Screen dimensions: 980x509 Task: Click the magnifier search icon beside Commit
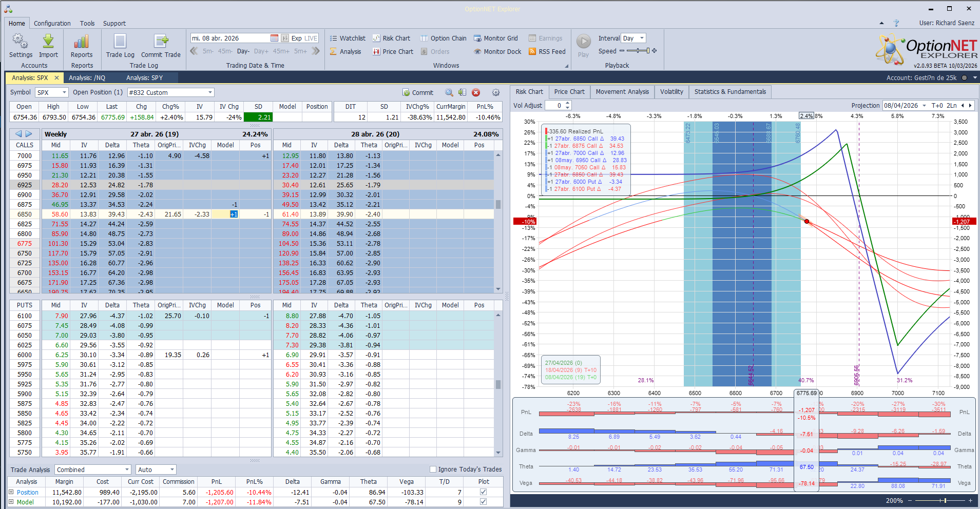click(x=449, y=92)
